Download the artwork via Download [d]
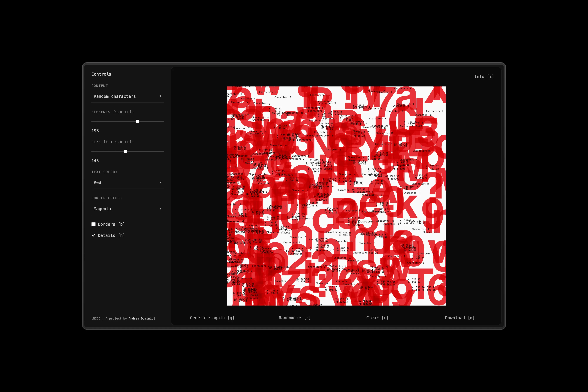 (460, 318)
